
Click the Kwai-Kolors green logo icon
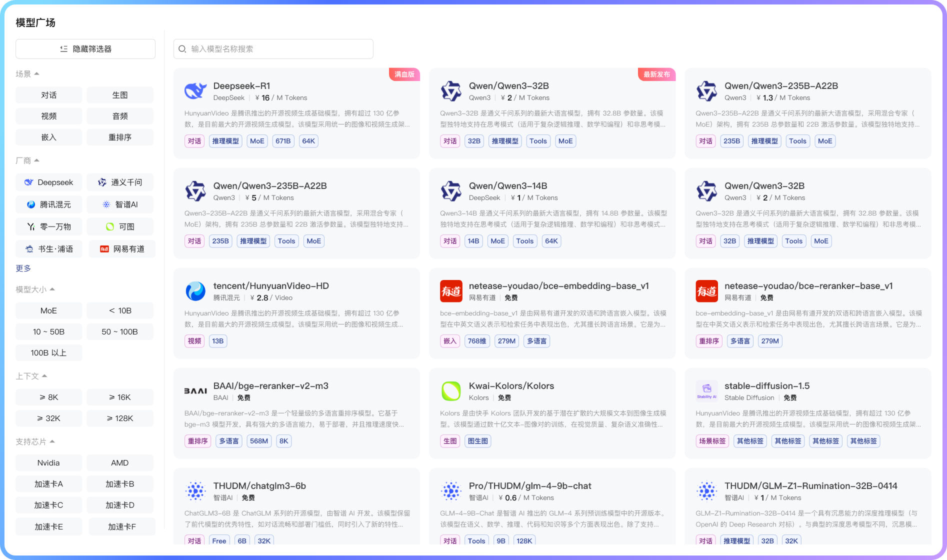pyautogui.click(x=451, y=391)
